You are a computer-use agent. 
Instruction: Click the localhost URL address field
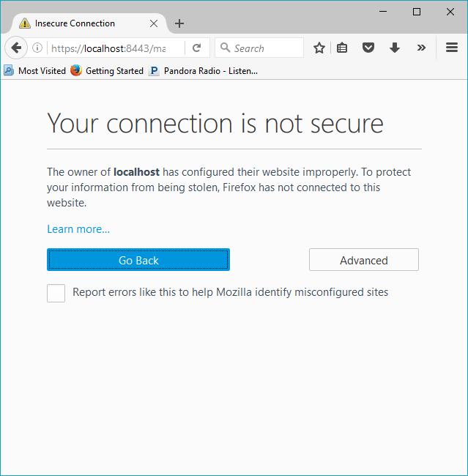pos(116,48)
